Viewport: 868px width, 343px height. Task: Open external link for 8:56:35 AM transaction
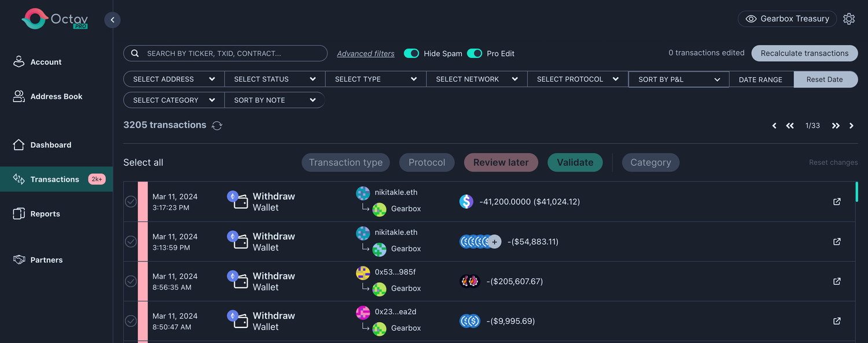coord(837,281)
